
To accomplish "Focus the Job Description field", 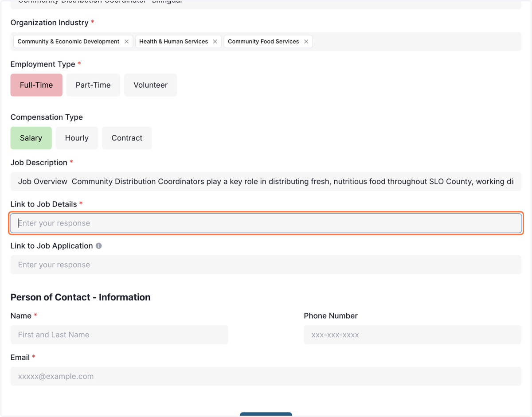I will (x=266, y=182).
